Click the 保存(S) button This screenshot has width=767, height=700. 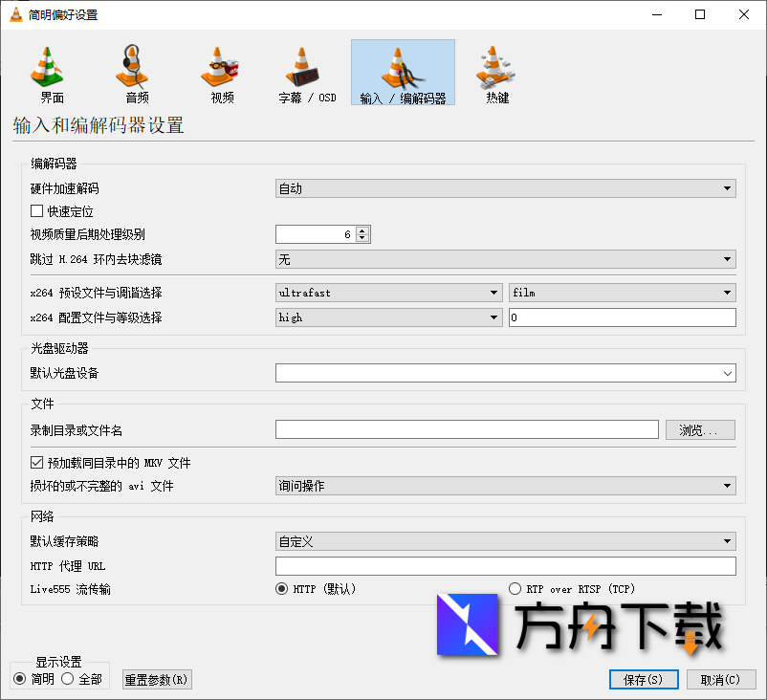[x=643, y=679]
